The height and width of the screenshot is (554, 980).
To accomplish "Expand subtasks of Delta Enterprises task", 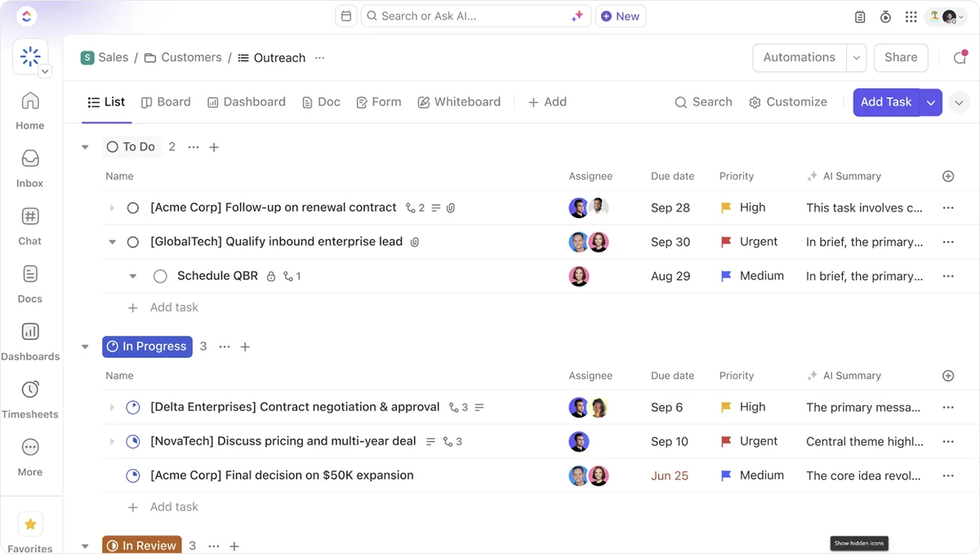I will pyautogui.click(x=112, y=407).
